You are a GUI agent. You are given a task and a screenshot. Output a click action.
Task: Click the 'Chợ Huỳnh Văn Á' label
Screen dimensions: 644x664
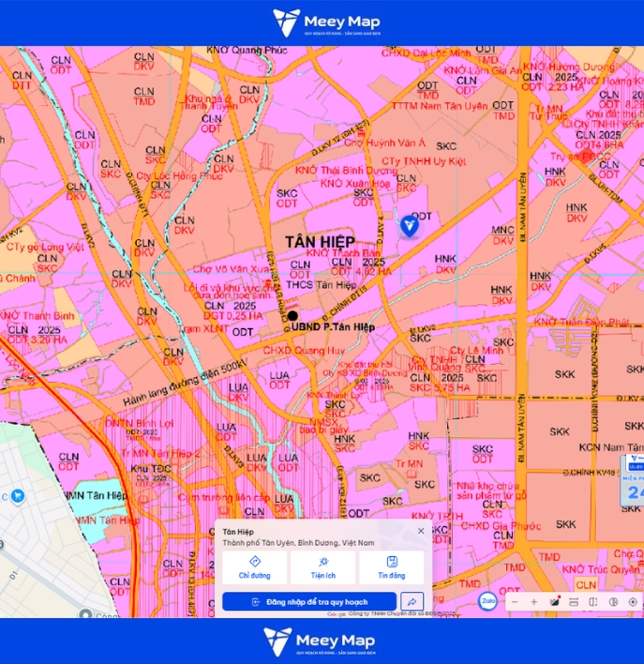point(384,143)
